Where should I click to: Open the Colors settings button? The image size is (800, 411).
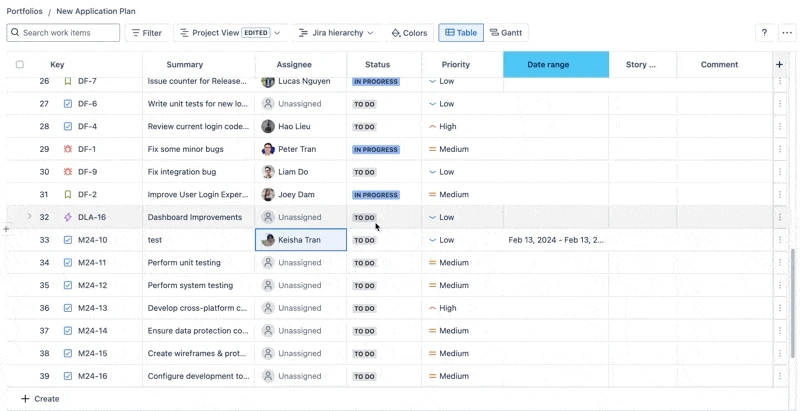[409, 33]
